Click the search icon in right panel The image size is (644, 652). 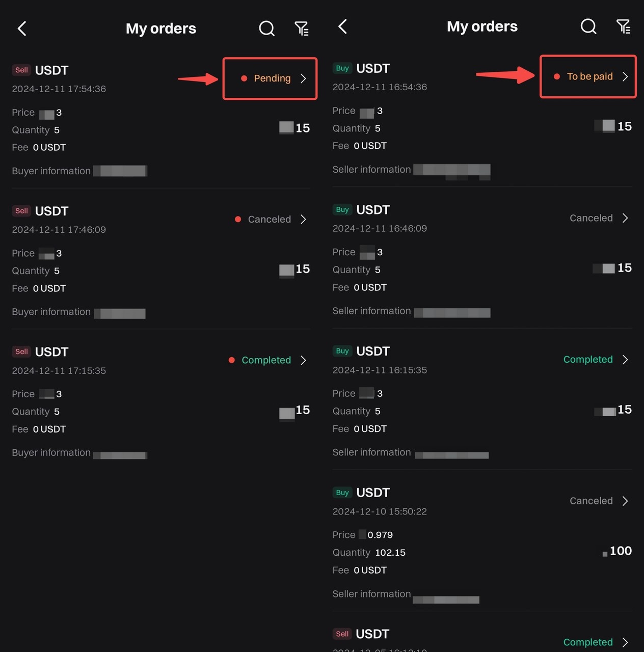588,26
